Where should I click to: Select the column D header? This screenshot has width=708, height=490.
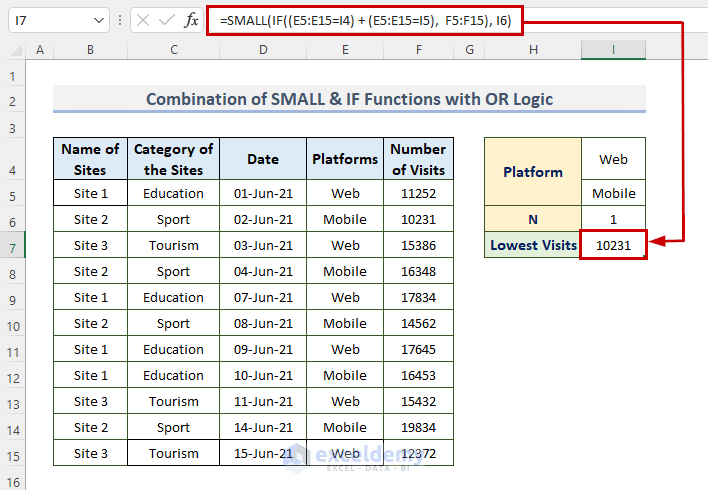[263, 50]
